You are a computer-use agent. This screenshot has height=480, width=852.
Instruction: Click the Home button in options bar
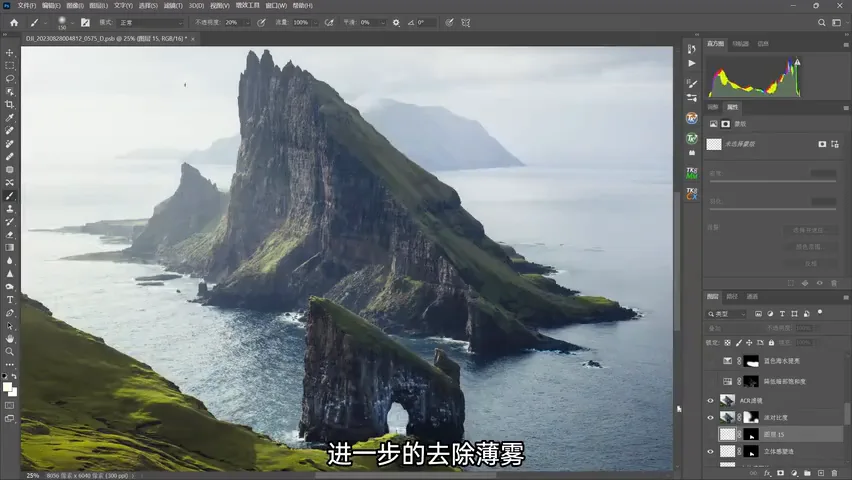(14, 23)
